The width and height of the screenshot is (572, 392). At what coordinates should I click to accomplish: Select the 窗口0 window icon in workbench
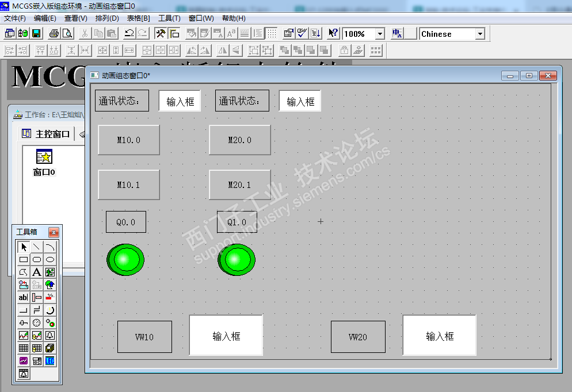pos(44,163)
